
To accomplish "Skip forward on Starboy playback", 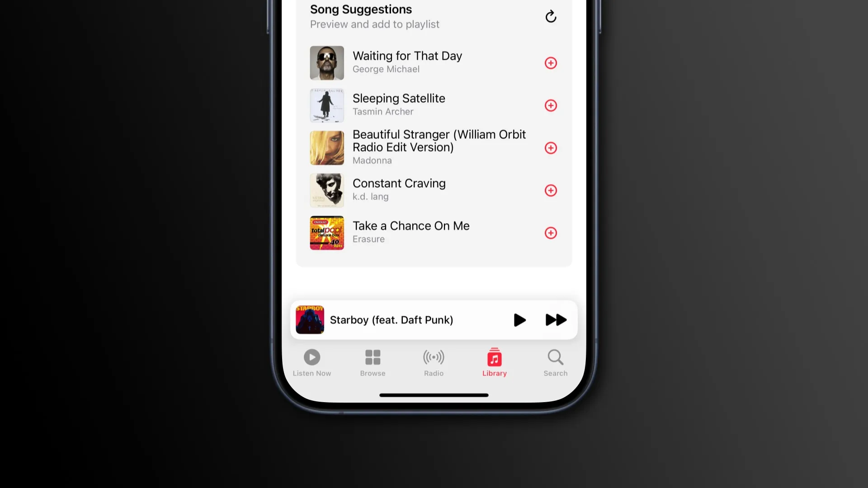I will pyautogui.click(x=556, y=320).
